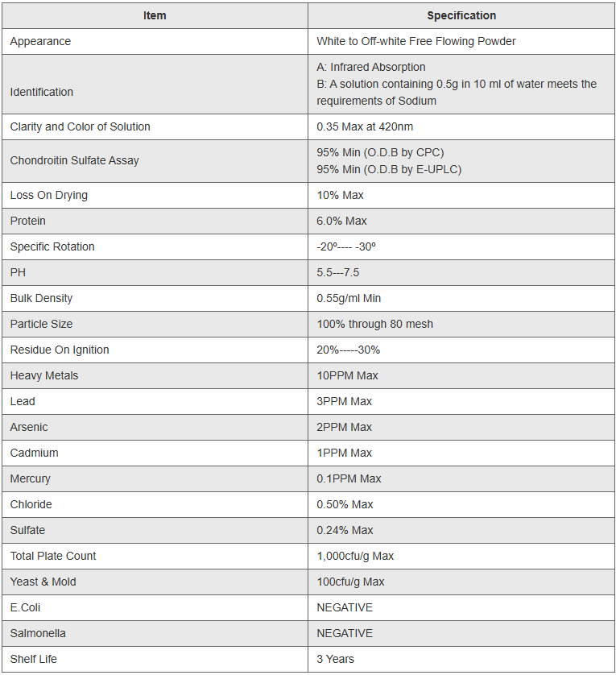This screenshot has width=616, height=675.
Task: Click the Item column header
Action: [155, 15]
